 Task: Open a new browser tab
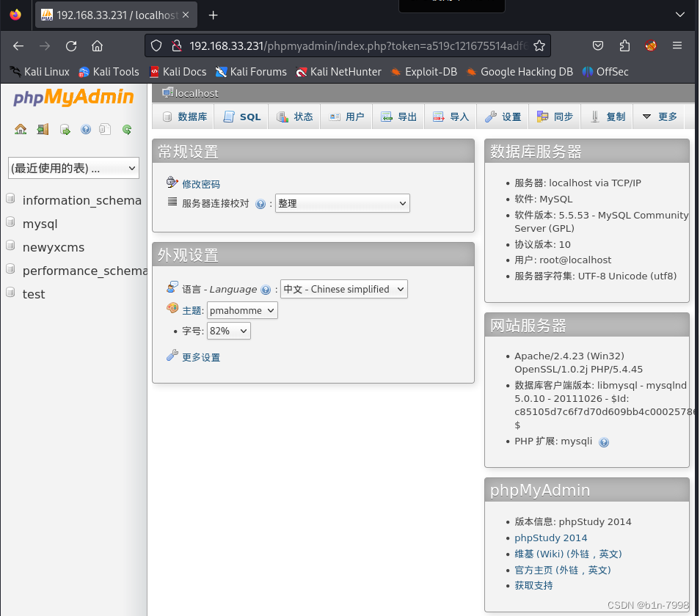point(213,15)
